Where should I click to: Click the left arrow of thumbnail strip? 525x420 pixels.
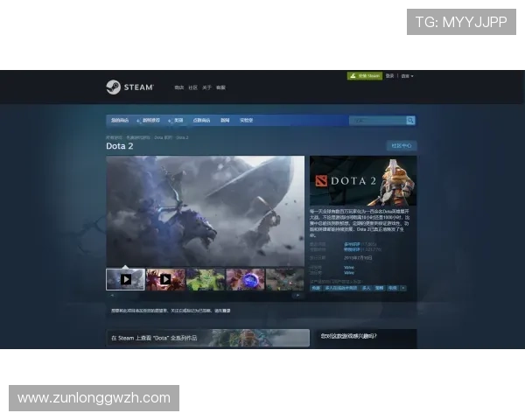(x=112, y=296)
